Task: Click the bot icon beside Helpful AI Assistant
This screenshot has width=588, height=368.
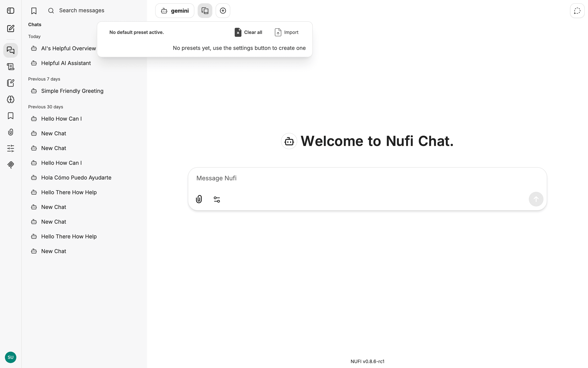Action: (34, 63)
